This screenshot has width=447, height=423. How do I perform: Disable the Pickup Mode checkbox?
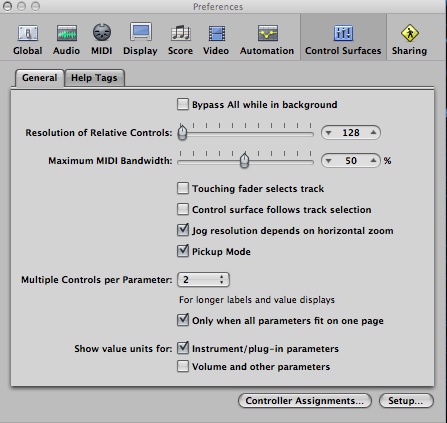click(x=183, y=251)
